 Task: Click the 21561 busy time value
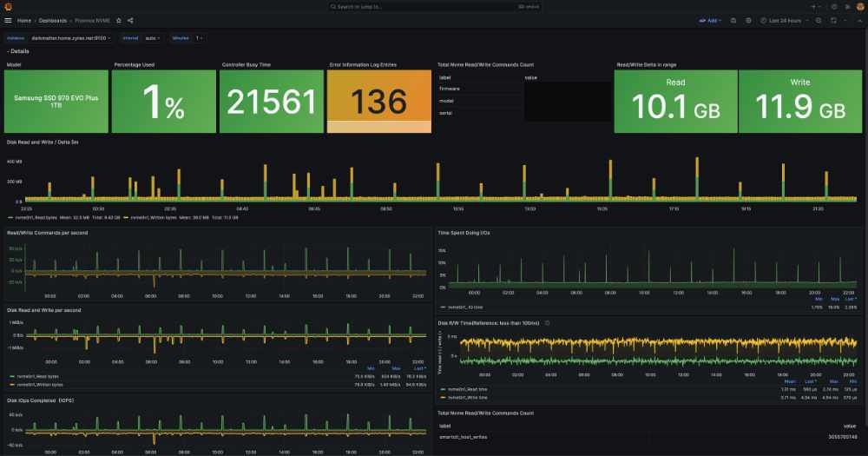[x=271, y=102]
